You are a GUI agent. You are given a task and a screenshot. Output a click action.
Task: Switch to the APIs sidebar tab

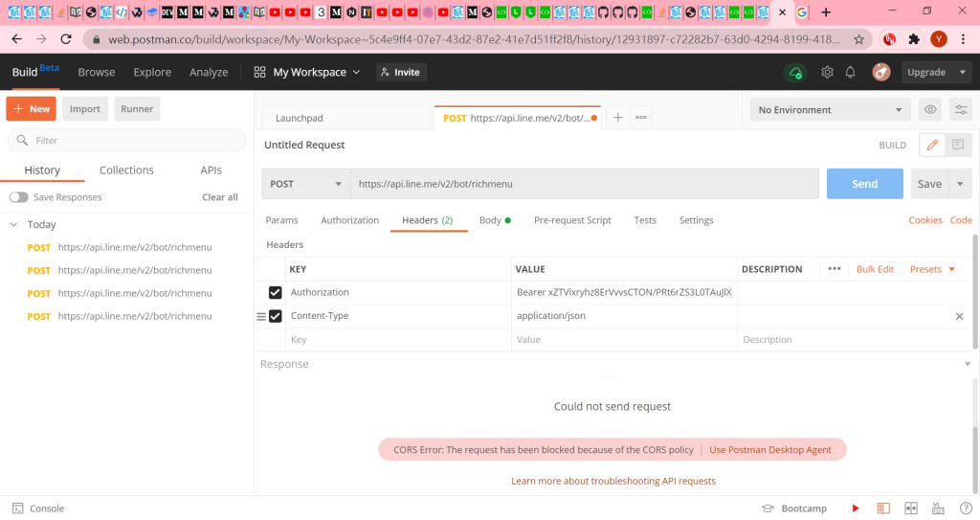pyautogui.click(x=211, y=170)
